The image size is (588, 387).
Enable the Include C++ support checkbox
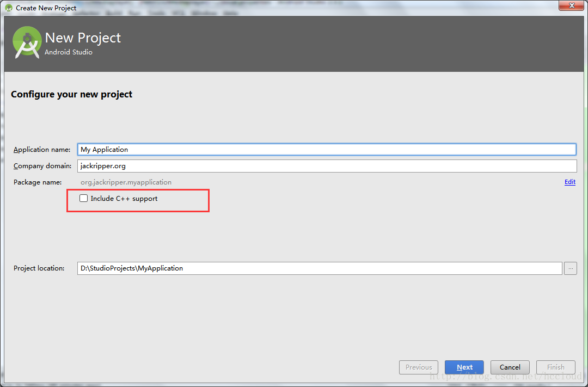pyautogui.click(x=83, y=198)
